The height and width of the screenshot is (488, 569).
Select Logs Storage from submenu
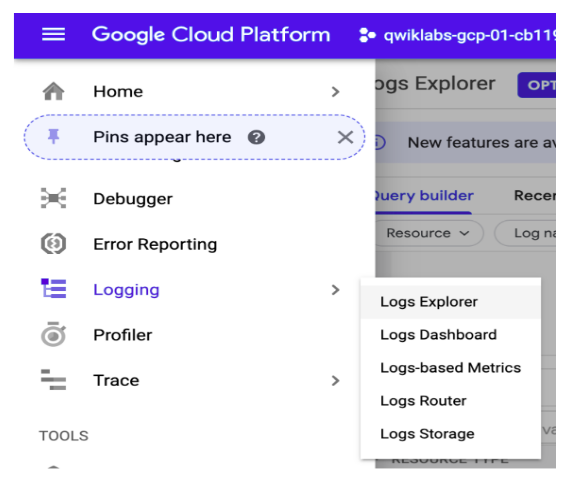coord(451,434)
